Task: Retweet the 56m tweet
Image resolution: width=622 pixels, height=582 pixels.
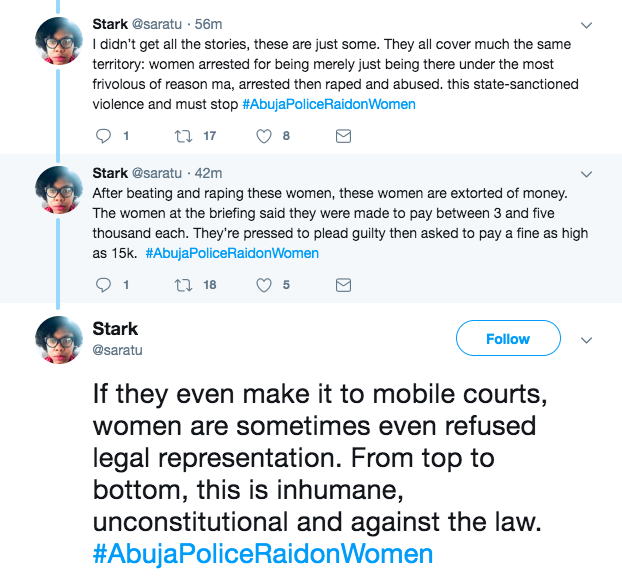Action: (183, 136)
